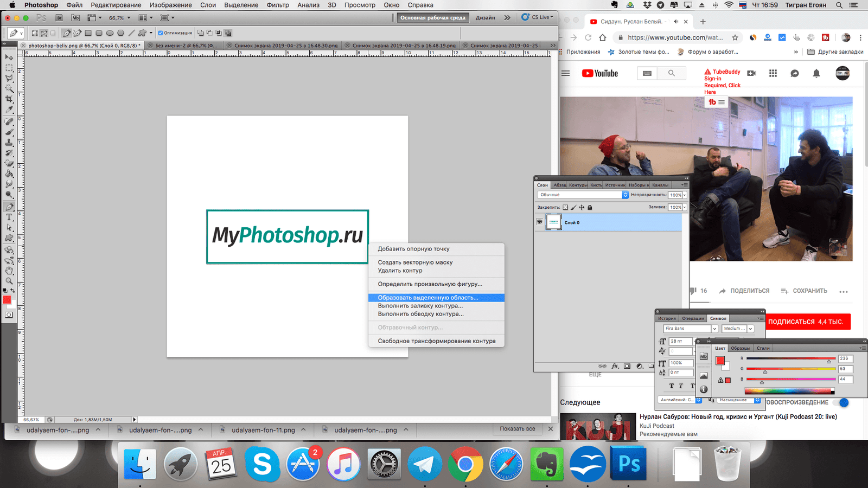Select the Crop tool

click(x=9, y=99)
